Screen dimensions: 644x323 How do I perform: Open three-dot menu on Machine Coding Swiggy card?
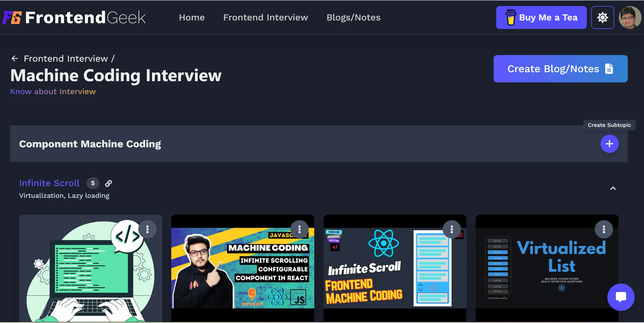(x=299, y=229)
